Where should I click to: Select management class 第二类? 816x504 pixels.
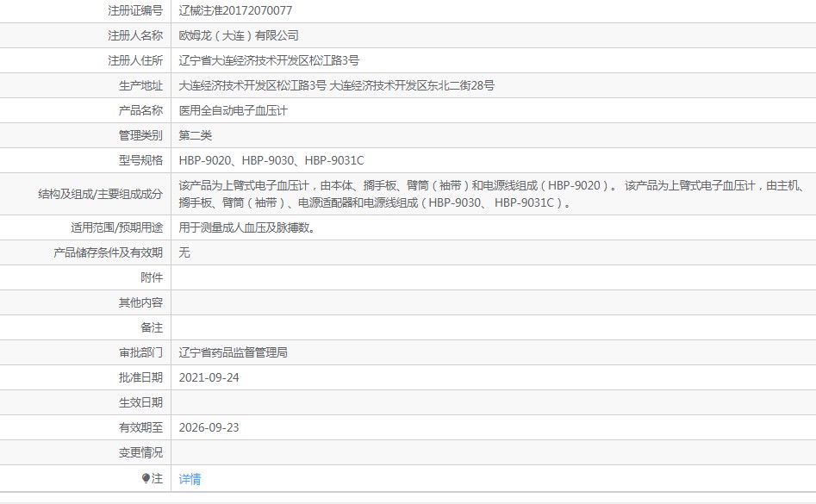(x=195, y=135)
